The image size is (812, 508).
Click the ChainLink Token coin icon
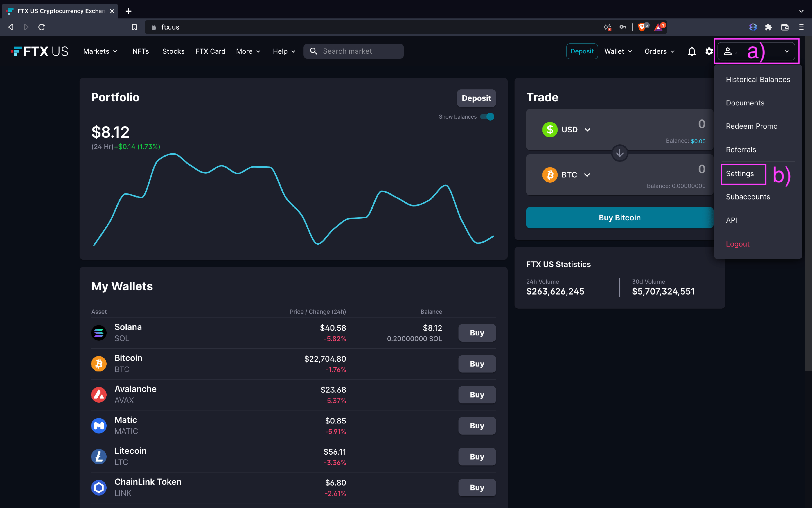point(99,487)
